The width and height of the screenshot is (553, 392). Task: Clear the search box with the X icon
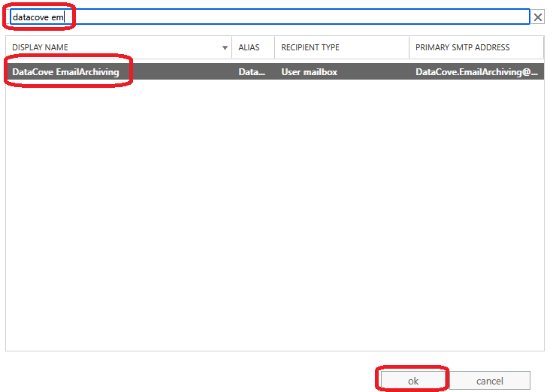(538, 17)
